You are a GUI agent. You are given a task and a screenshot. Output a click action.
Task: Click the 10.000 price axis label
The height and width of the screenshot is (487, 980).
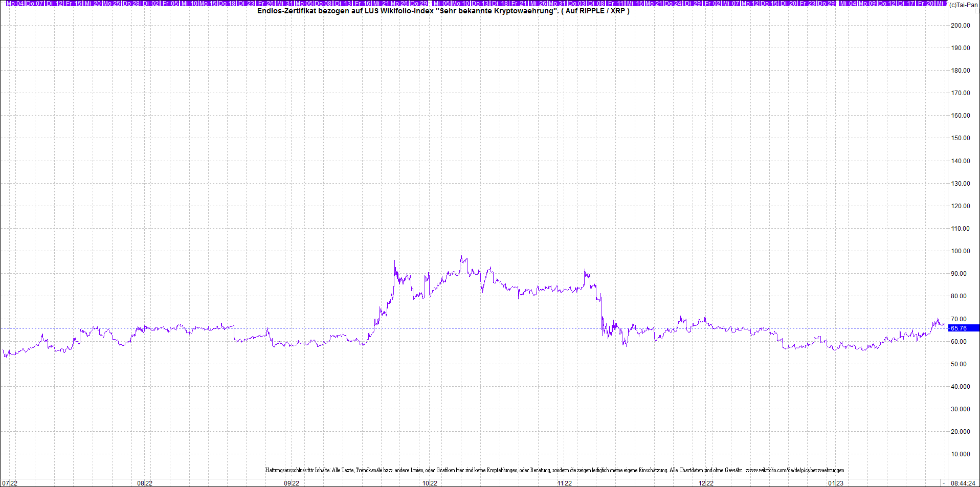pyautogui.click(x=960, y=454)
